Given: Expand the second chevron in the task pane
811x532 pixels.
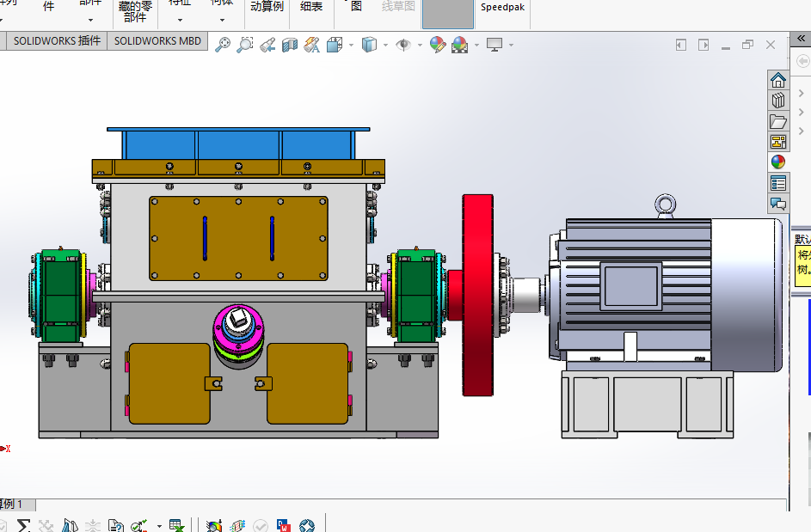Looking at the screenshot, I should (802, 113).
